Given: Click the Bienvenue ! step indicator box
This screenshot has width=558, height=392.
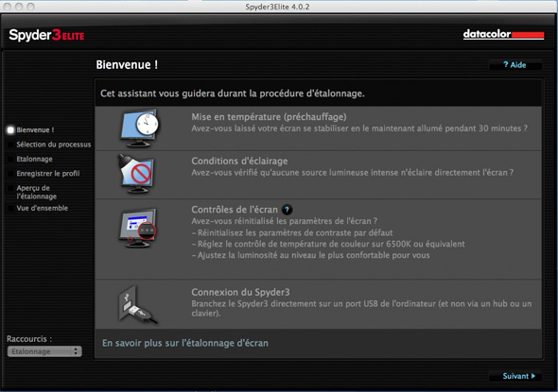Looking at the screenshot, I should pyautogui.click(x=10, y=130).
